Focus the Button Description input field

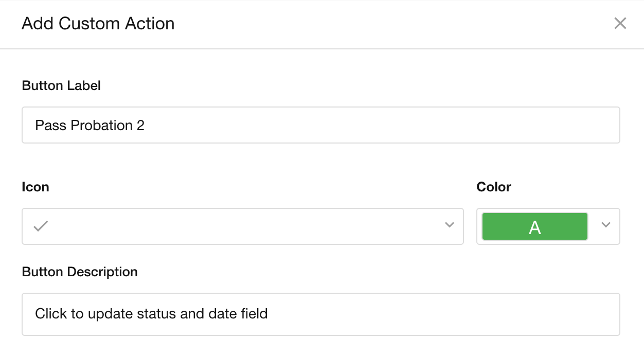[320, 314]
